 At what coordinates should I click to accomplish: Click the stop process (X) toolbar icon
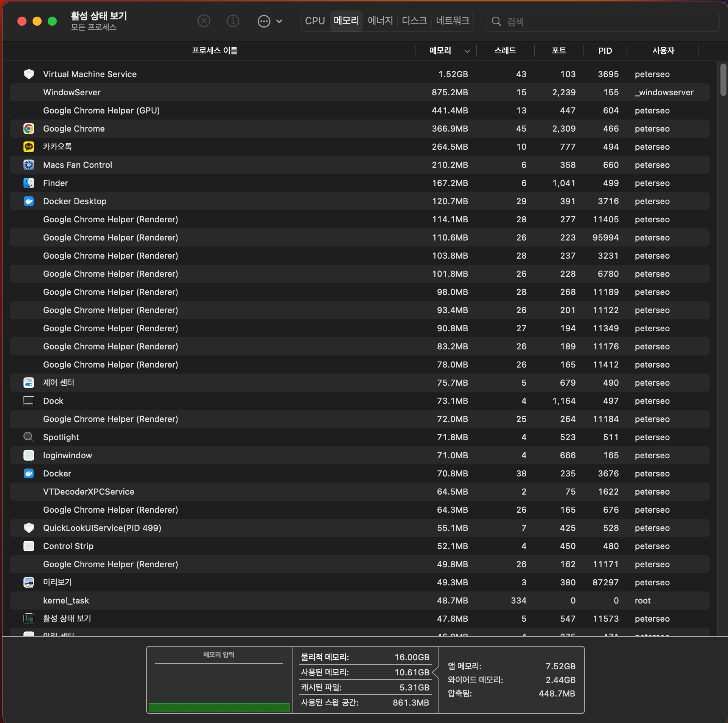[204, 21]
